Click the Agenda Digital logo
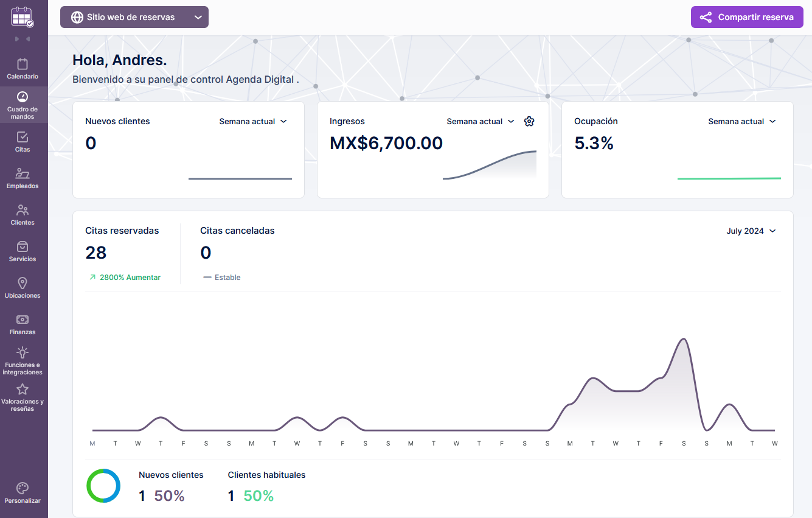Viewport: 812px width, 518px height. click(23, 16)
